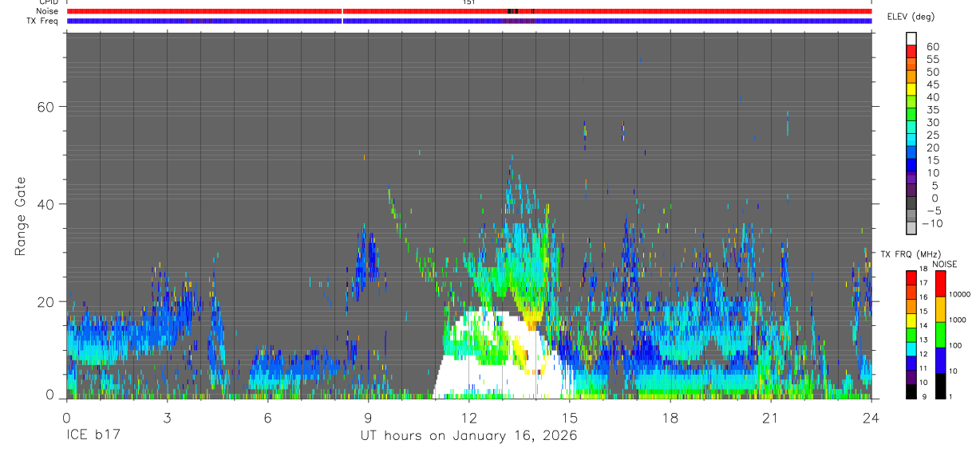Pick the blue NOISE segment between 10 and 100

coord(940,360)
